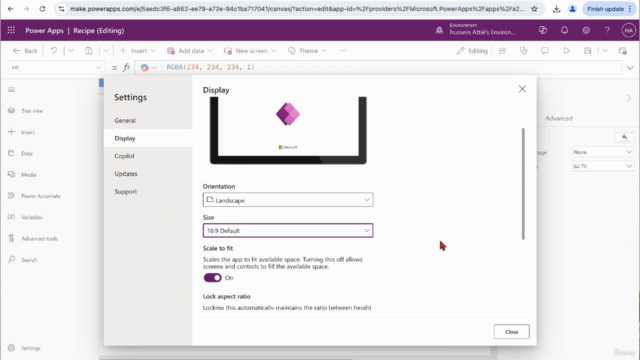This screenshot has width=640, height=360.
Task: Close settings dialog with X
Action: 522,89
